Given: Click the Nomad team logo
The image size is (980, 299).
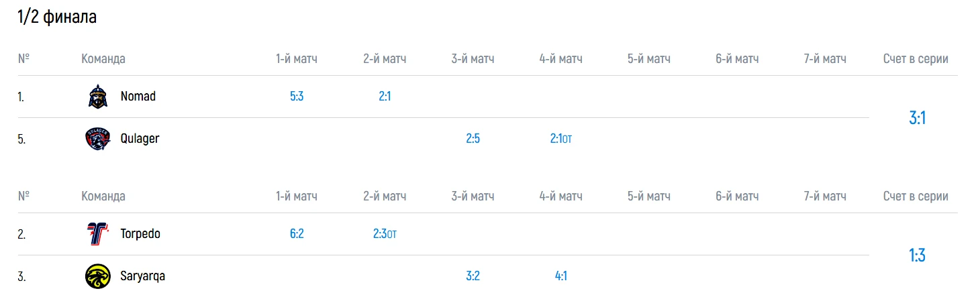Looking at the screenshot, I should click(98, 97).
